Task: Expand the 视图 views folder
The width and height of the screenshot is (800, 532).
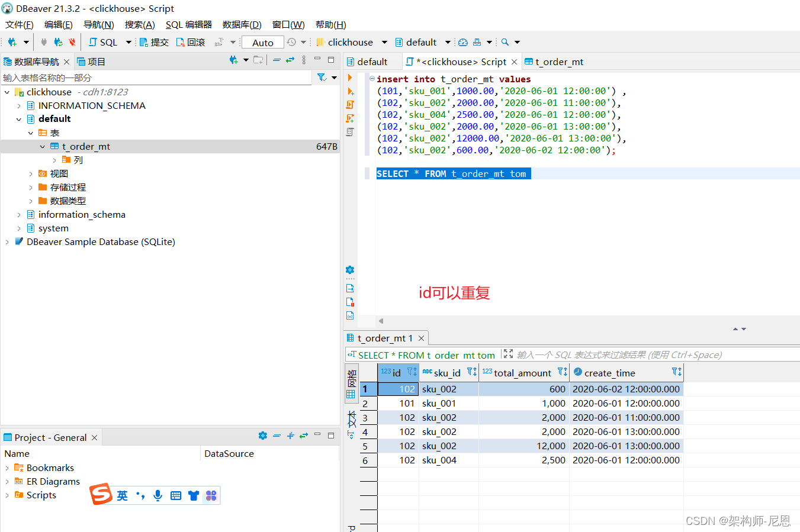Action: click(31, 174)
